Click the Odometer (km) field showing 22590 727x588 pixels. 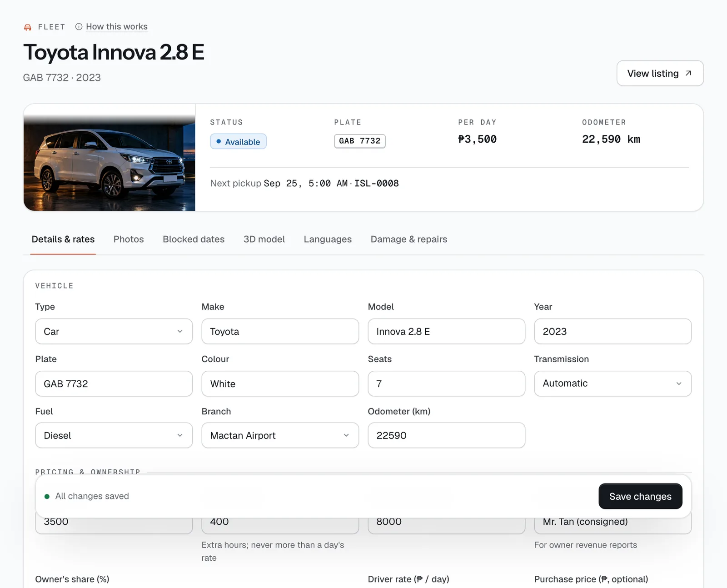click(447, 435)
